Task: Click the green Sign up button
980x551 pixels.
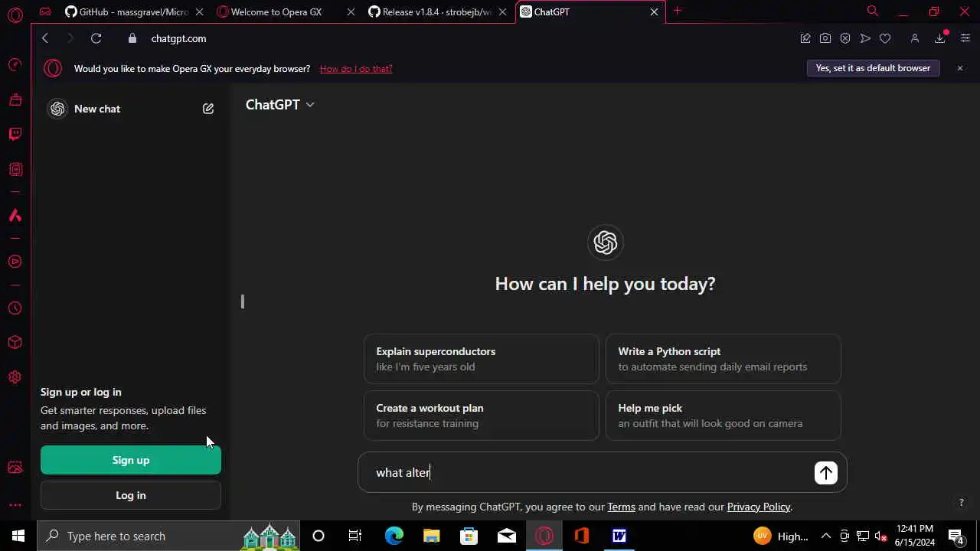Action: [x=131, y=460]
